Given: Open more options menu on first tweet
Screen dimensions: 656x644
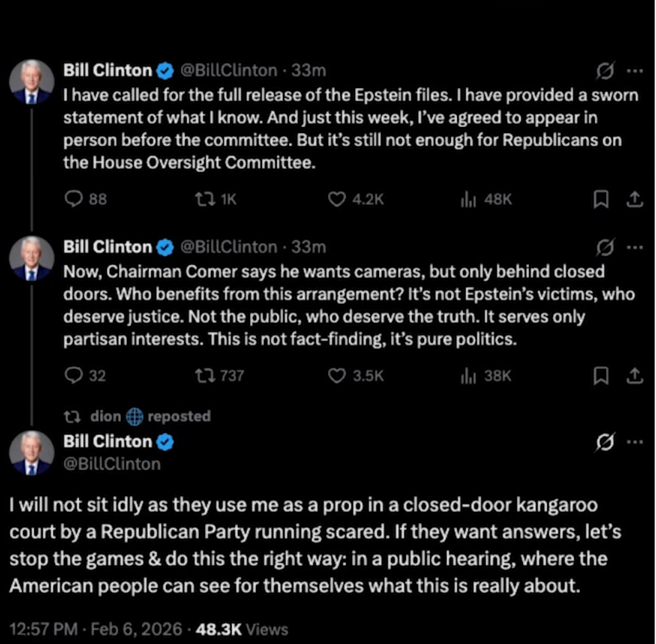Looking at the screenshot, I should (634, 71).
